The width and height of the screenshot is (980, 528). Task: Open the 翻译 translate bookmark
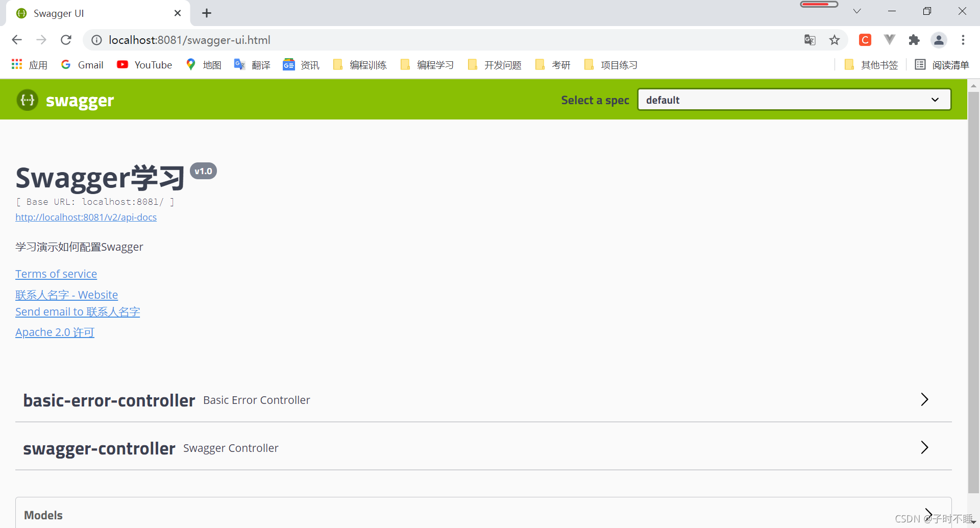(x=252, y=65)
